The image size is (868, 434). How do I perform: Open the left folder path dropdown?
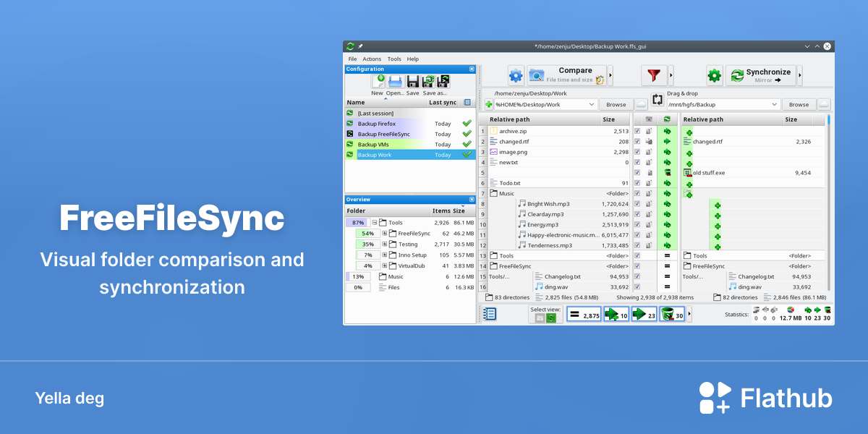coord(592,105)
